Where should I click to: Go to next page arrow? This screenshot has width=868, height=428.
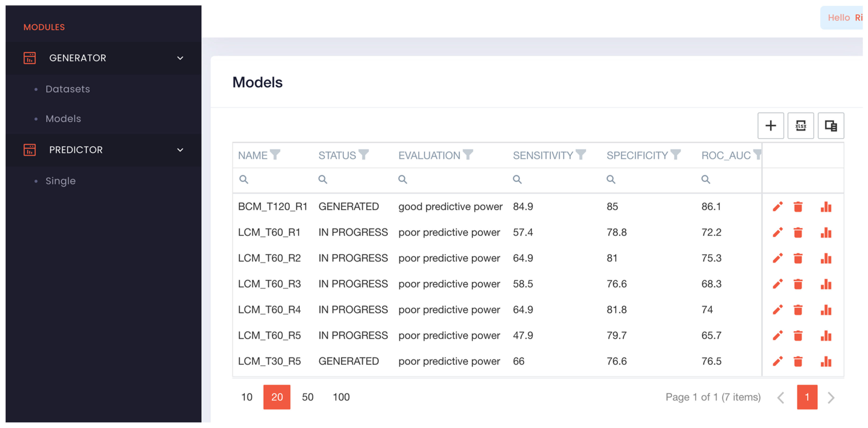click(x=831, y=397)
